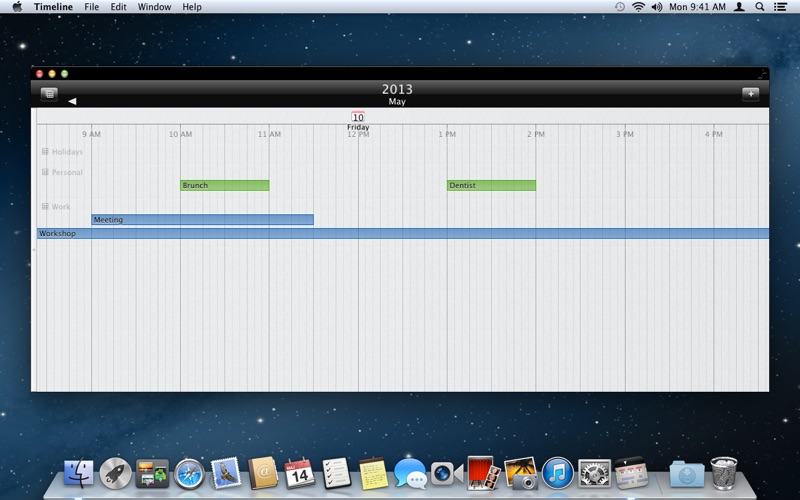Open the calendar list button in toolbar

coord(50,94)
